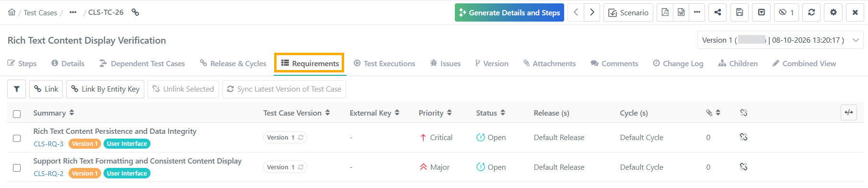Open requirement CLS-RQ-3 link
The height and width of the screenshot is (188, 868).
pos(48,144)
